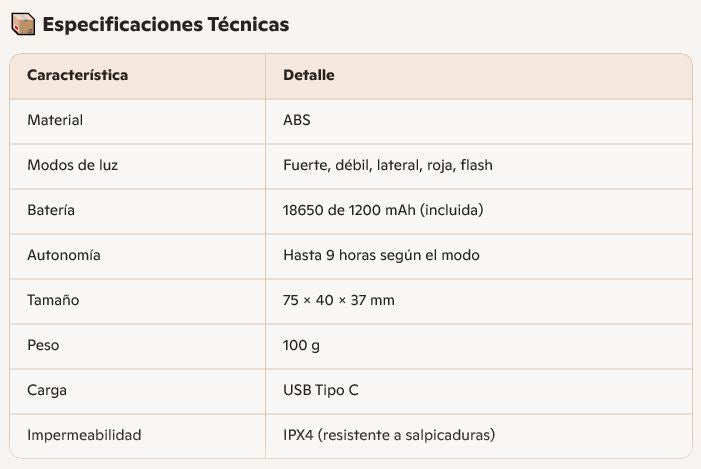Viewport: 701px width, 469px height.
Task: Click the ABS material value
Action: point(297,120)
